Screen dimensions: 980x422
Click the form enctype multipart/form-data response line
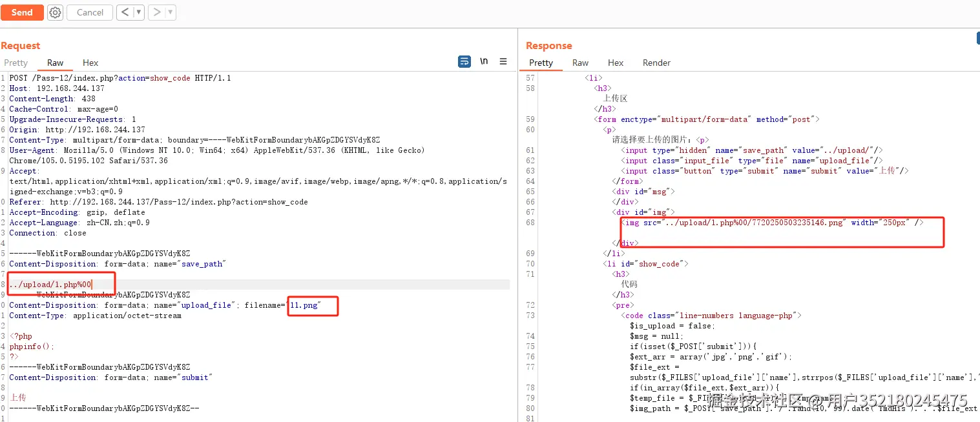click(x=707, y=119)
